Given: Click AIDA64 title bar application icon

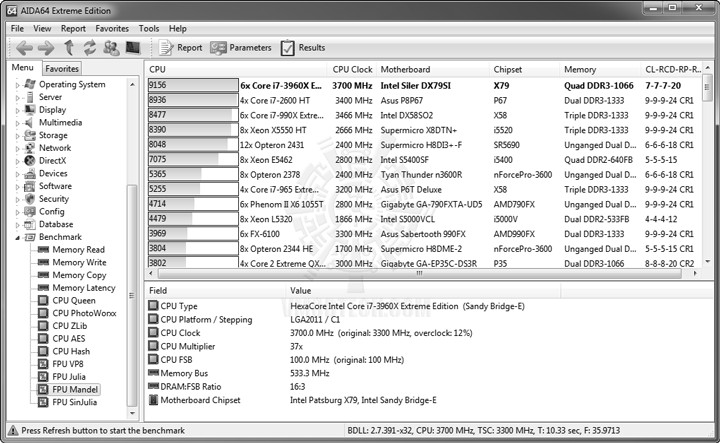Looking at the screenshot, I should [x=12, y=10].
